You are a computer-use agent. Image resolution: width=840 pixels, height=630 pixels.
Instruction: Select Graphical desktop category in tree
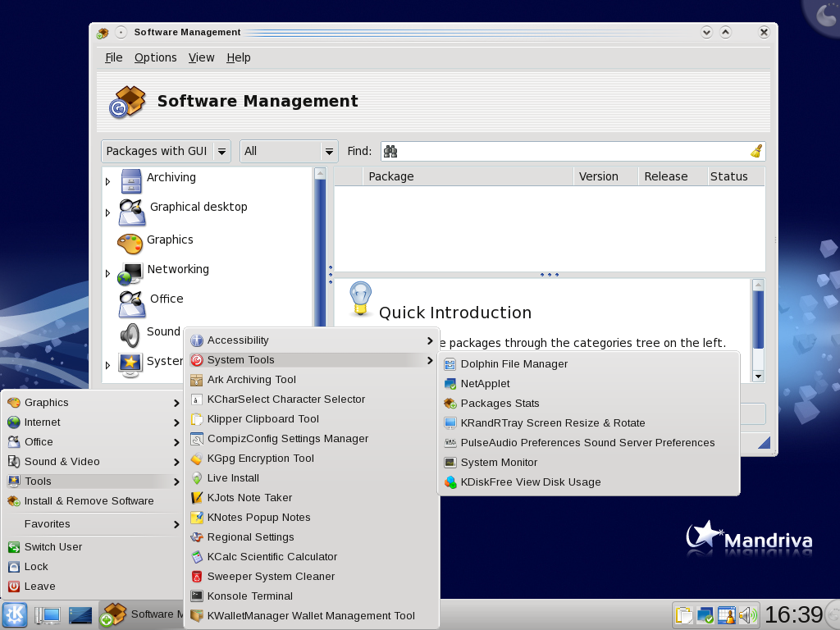pos(199,207)
